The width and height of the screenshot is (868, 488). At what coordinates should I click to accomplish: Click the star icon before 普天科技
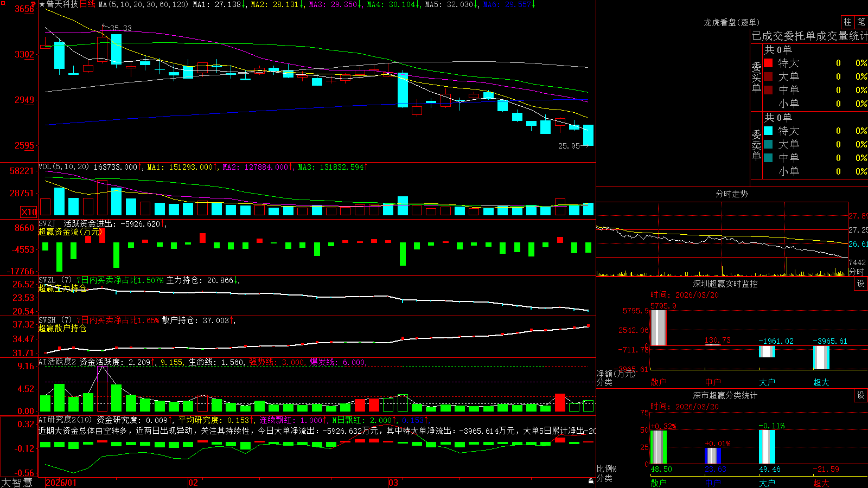pos(42,4)
